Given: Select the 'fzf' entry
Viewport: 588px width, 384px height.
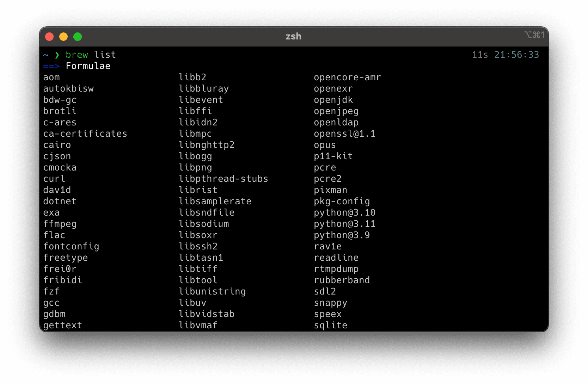Looking at the screenshot, I should pyautogui.click(x=51, y=292).
